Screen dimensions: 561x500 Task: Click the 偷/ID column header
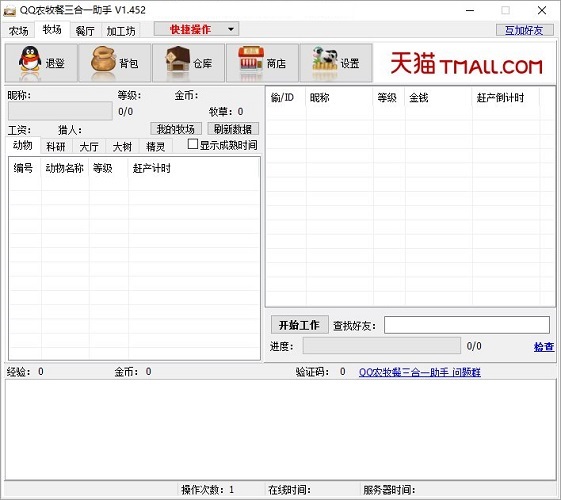(286, 97)
